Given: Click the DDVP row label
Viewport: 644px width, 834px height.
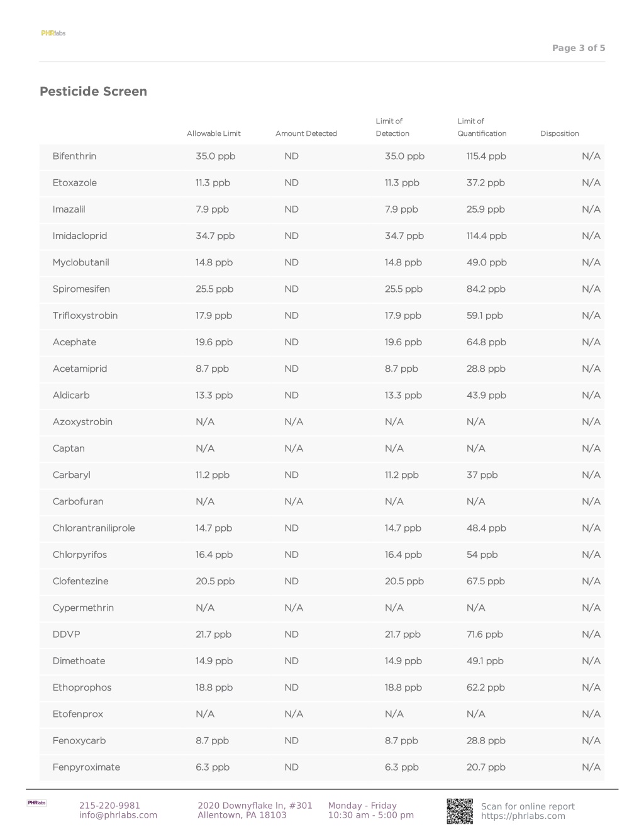Looking at the screenshot, I should click(x=67, y=635).
